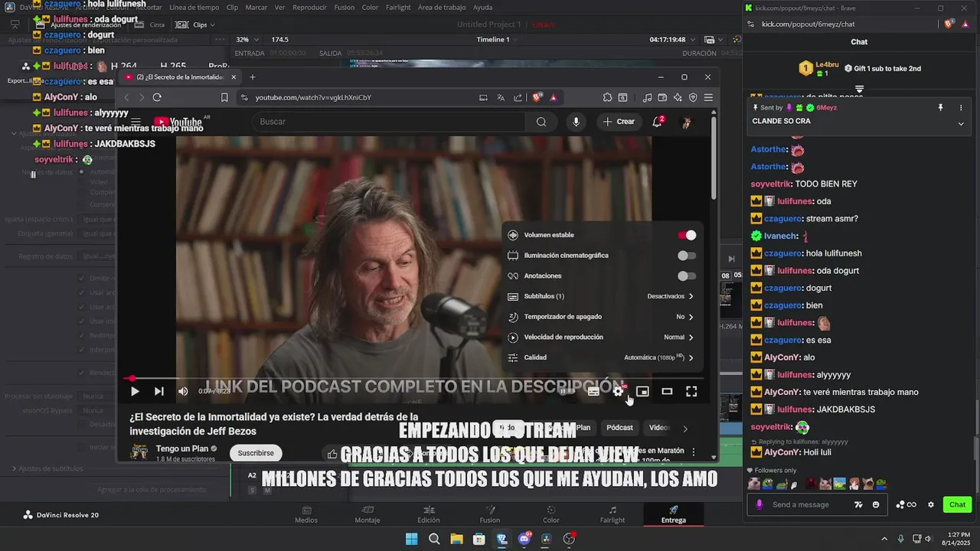The height and width of the screenshot is (551, 980).
Task: Show hidden system tray icons
Action: point(884,539)
